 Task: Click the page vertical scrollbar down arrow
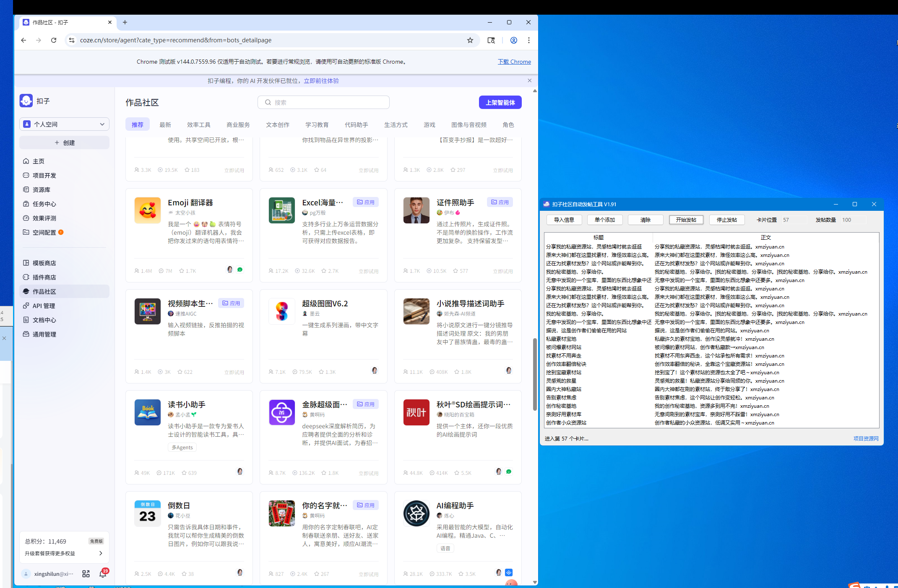[x=535, y=582]
